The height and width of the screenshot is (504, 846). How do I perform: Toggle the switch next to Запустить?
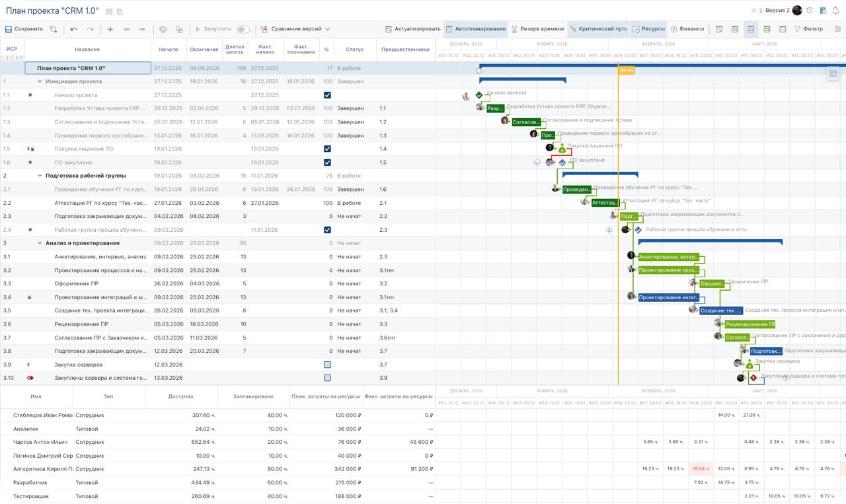[243, 29]
